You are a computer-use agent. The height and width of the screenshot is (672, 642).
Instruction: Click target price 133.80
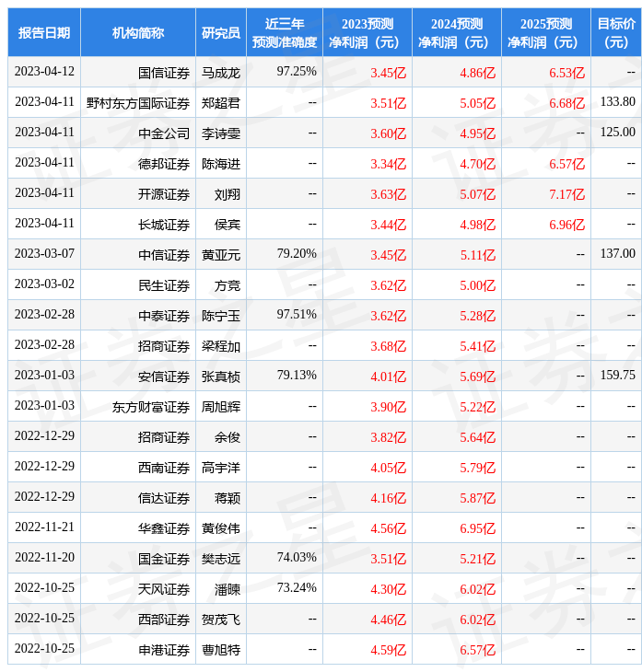[617, 101]
